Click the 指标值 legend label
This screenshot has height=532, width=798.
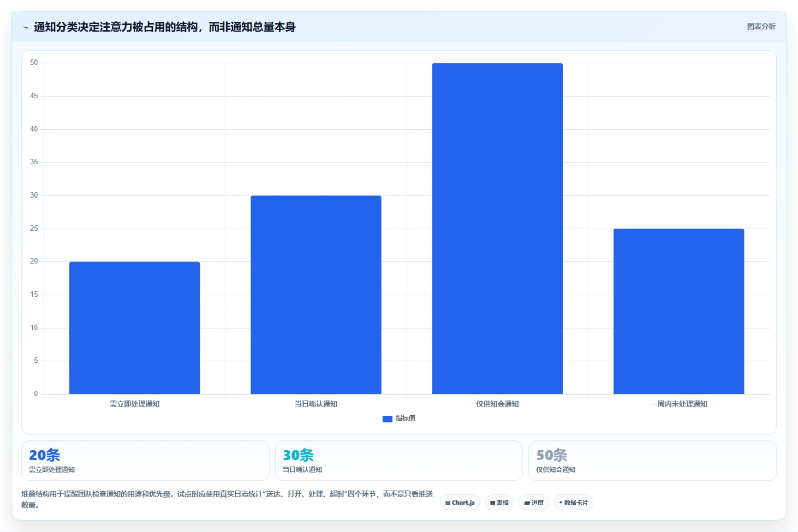pyautogui.click(x=406, y=419)
